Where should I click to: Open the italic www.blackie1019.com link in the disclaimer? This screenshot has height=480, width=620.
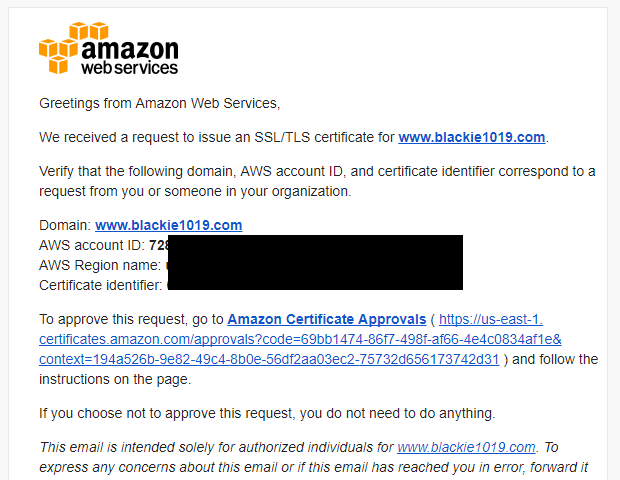point(466,447)
